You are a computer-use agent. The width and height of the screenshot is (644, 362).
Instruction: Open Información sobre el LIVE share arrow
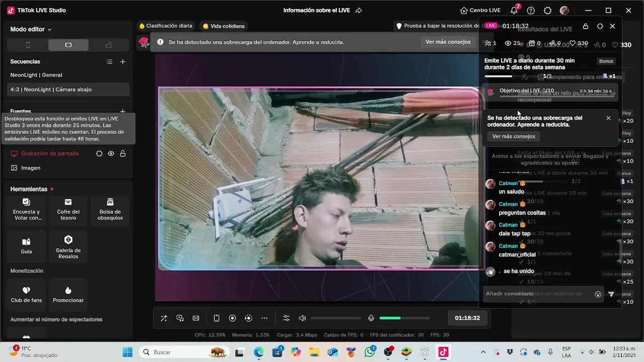(x=359, y=11)
